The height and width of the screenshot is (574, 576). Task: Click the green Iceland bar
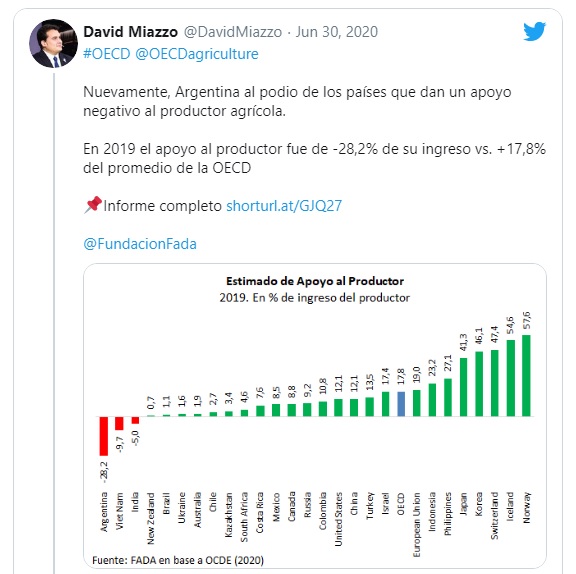[x=511, y=378]
